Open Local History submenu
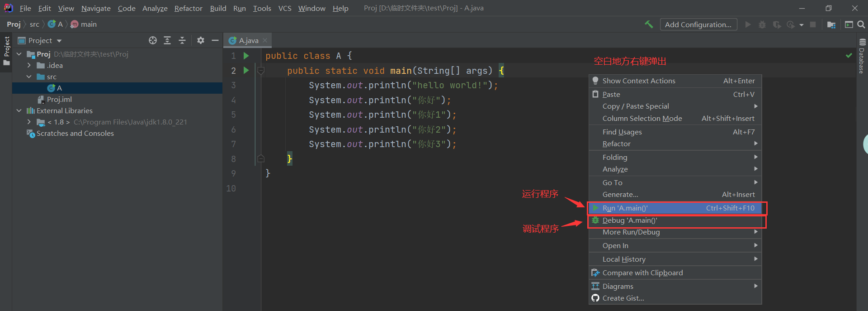Screen dimensions: 868x311 [x=675, y=259]
